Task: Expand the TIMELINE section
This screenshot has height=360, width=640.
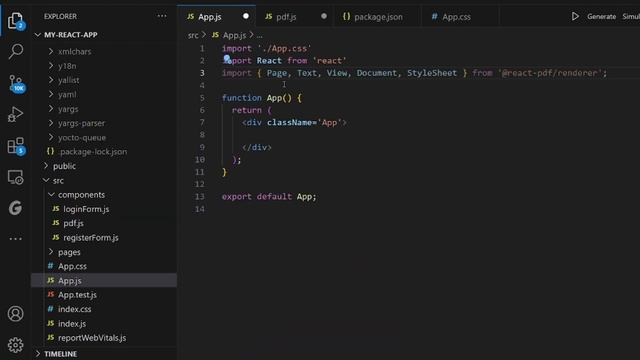Action: (x=60, y=354)
